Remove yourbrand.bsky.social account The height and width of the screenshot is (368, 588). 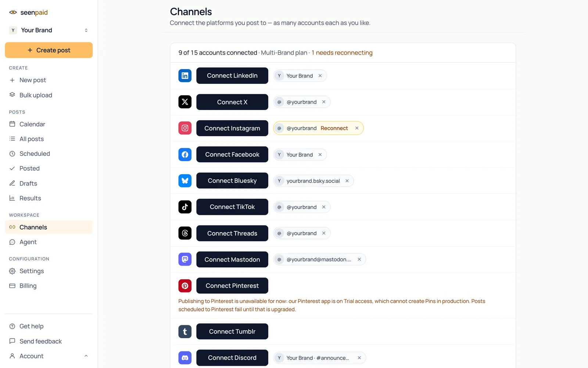point(347,181)
